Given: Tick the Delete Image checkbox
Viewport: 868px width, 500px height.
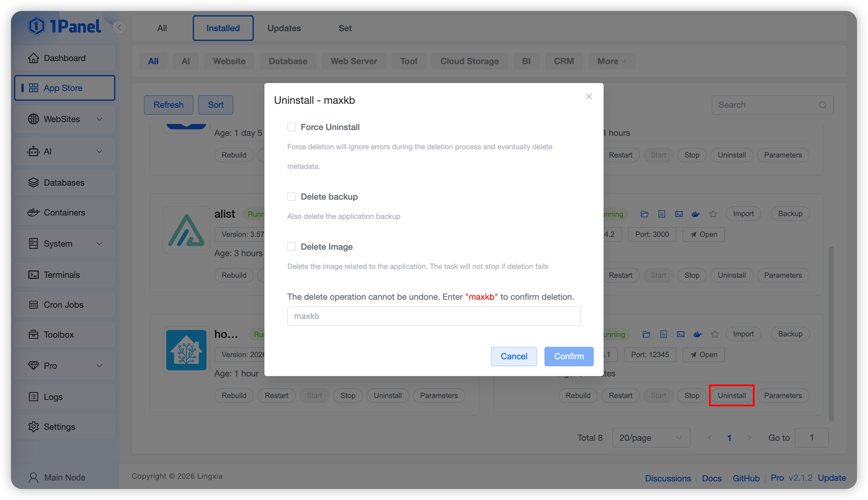Looking at the screenshot, I should tap(291, 247).
